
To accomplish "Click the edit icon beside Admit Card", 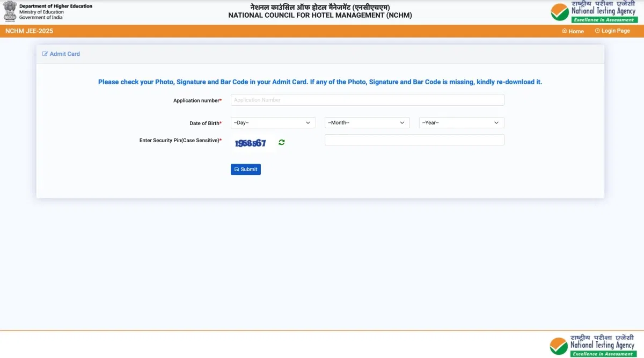I will click(x=45, y=54).
